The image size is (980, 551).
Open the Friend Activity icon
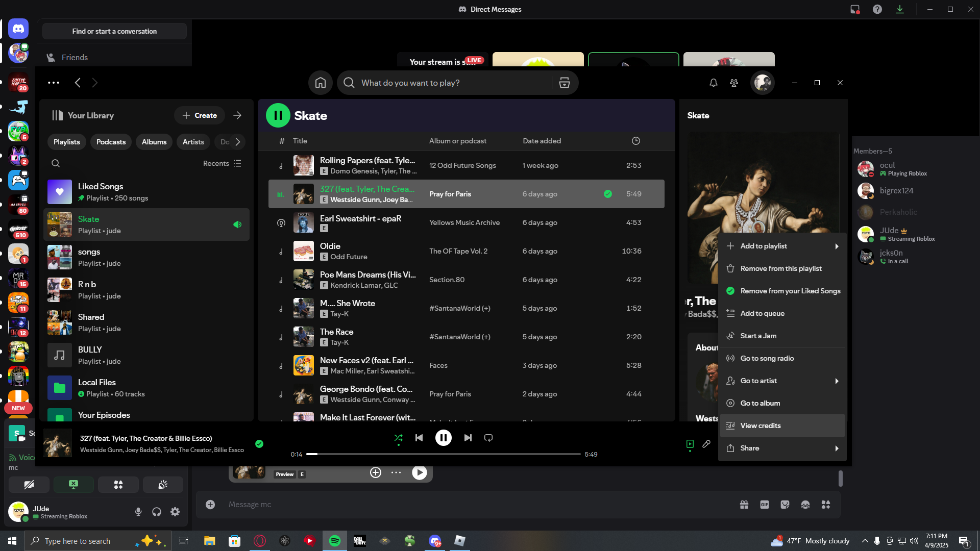click(733, 83)
